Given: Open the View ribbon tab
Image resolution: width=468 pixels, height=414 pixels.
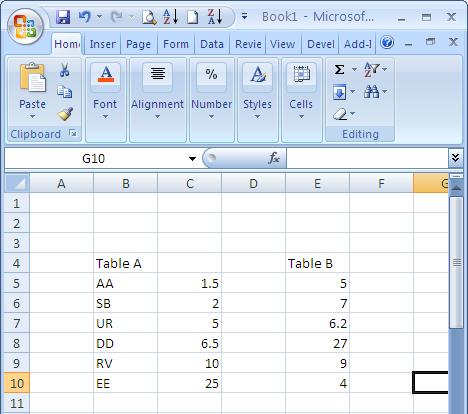Looking at the screenshot, I should click(x=283, y=44).
